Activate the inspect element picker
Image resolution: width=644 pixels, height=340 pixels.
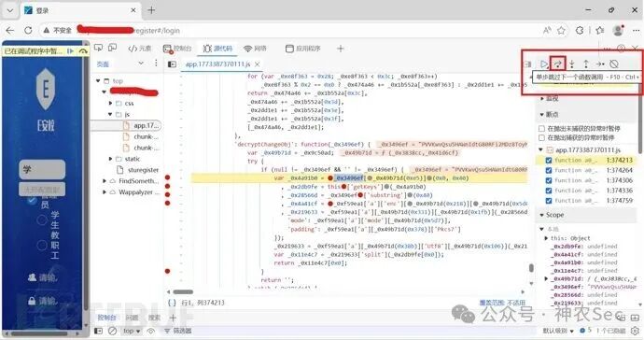pyautogui.click(x=98, y=48)
